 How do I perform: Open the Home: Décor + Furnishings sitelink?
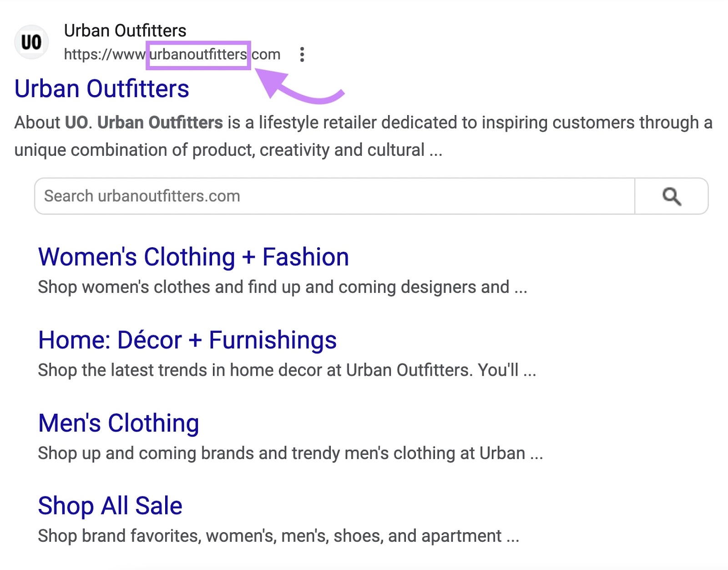(187, 340)
